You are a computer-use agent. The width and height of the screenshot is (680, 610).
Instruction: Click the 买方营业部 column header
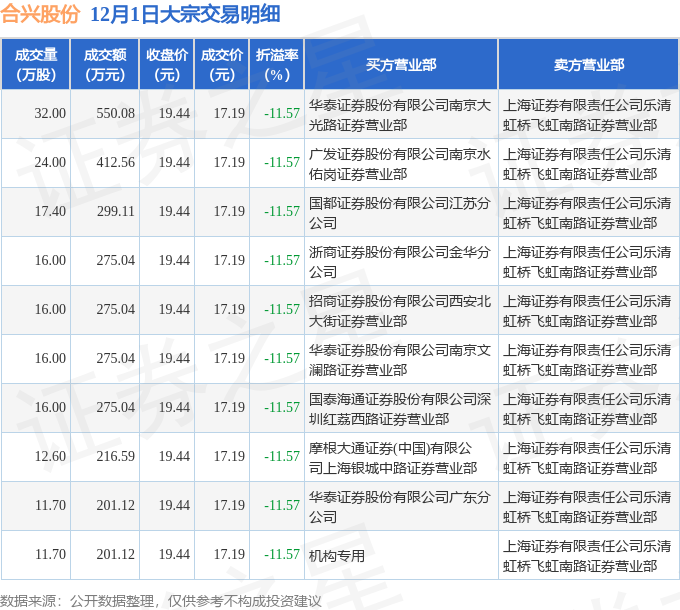(400, 65)
